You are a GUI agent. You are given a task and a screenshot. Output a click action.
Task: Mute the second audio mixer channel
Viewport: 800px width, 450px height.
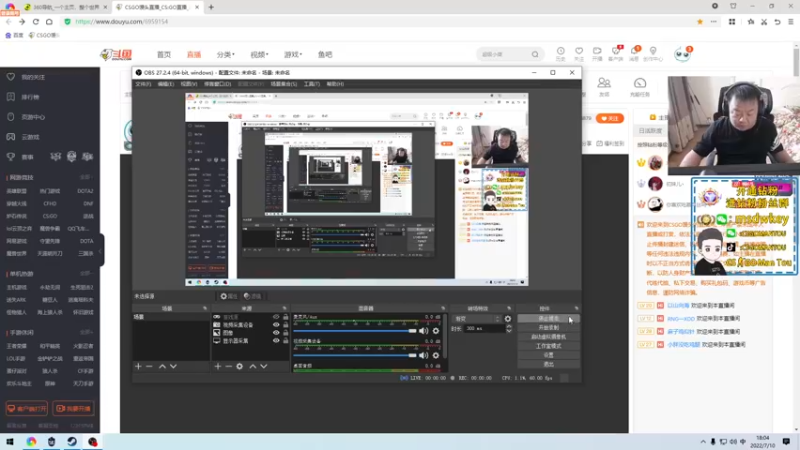pyautogui.click(x=423, y=355)
